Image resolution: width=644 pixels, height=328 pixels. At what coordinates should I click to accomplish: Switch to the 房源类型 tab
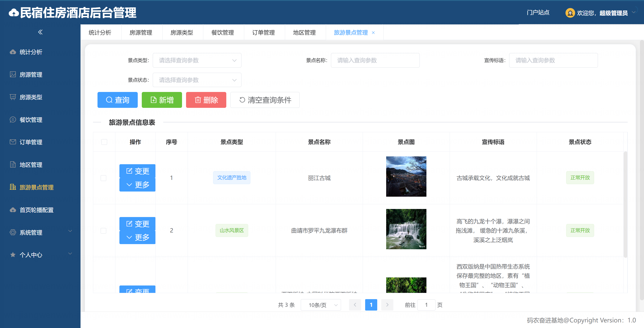[182, 32]
